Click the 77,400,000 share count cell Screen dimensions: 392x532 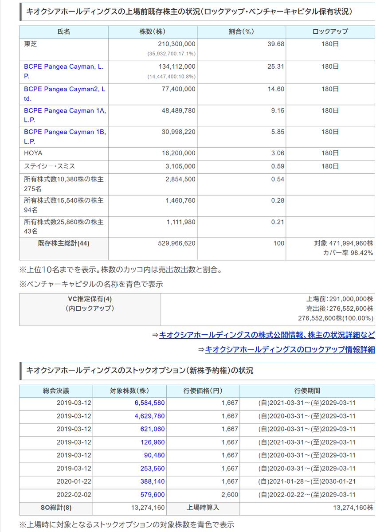pyautogui.click(x=153, y=94)
